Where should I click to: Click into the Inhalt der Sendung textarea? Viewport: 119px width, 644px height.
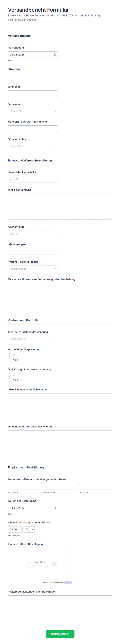click(60, 207)
